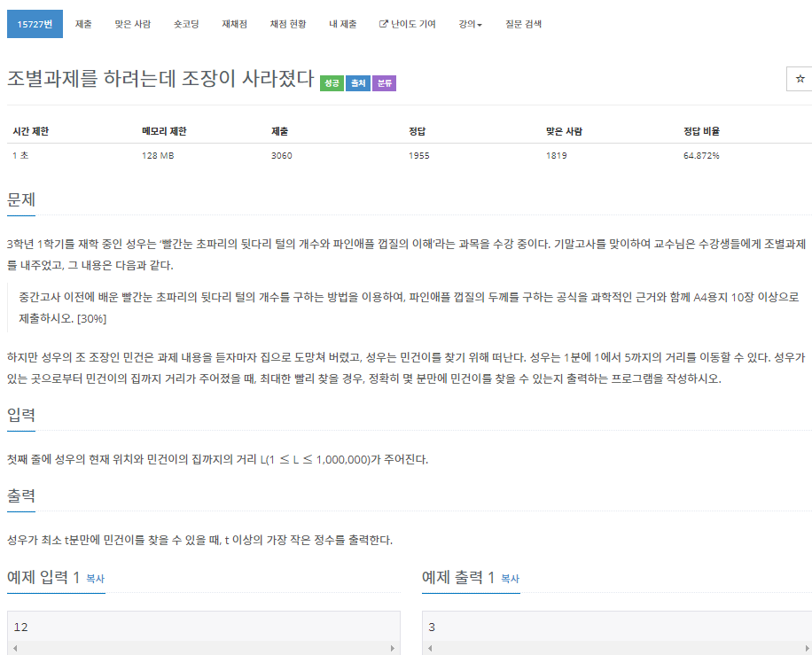This screenshot has height=655, width=812.
Task: Click the purple 분류 badge
Action: (384, 82)
